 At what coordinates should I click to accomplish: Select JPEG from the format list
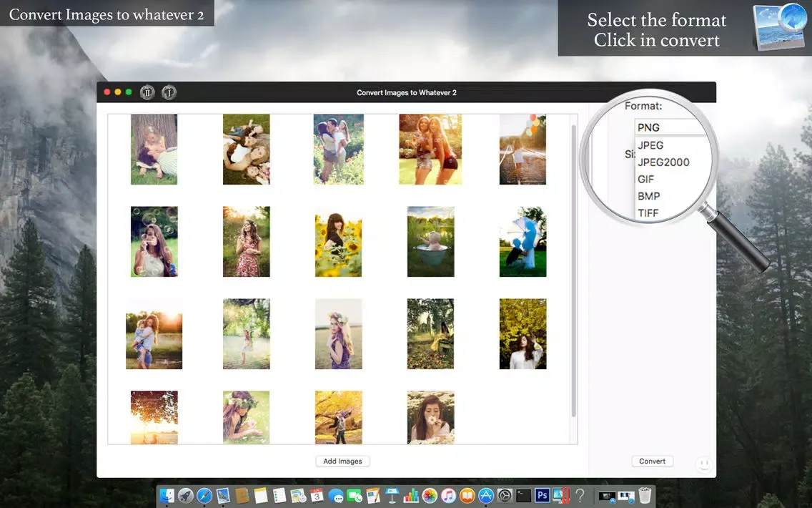tap(650, 145)
